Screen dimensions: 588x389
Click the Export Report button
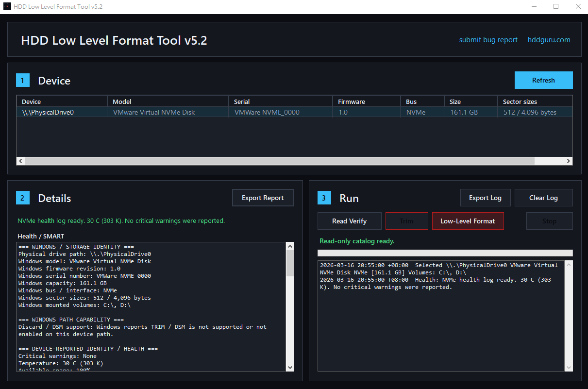click(x=263, y=198)
